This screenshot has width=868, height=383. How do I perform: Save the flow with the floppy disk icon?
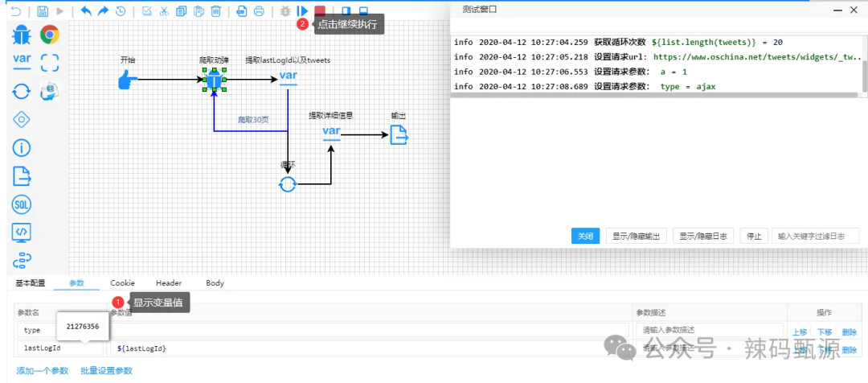[43, 10]
